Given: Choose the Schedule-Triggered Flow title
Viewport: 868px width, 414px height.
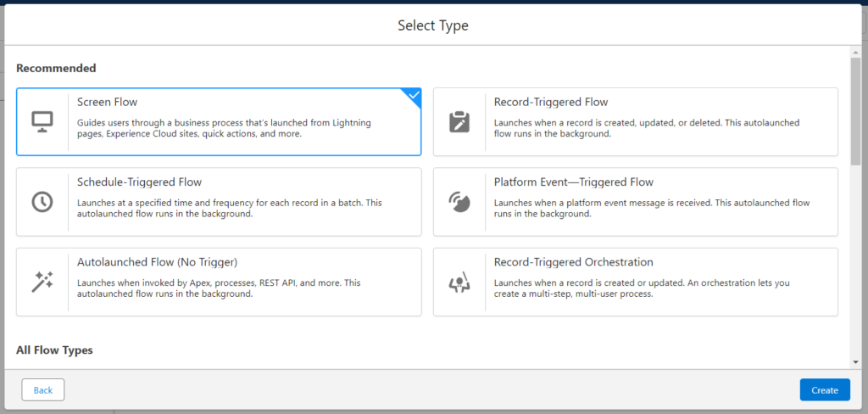Looking at the screenshot, I should point(140,182).
